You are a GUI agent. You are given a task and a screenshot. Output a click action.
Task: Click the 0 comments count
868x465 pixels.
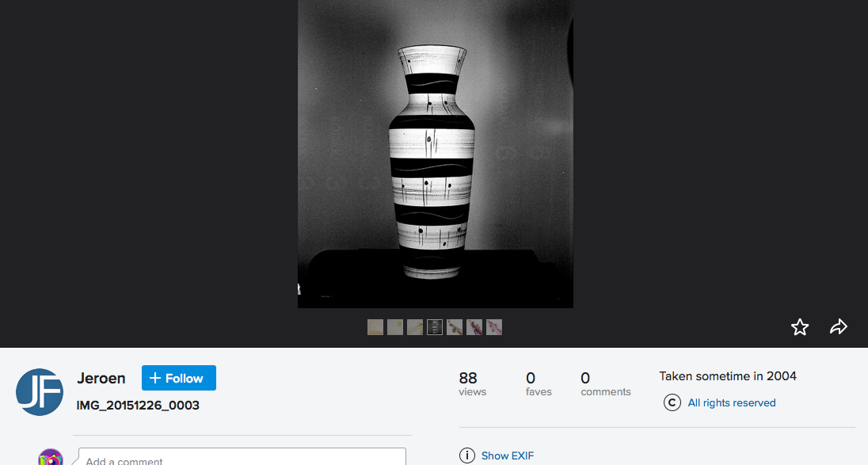[606, 383]
